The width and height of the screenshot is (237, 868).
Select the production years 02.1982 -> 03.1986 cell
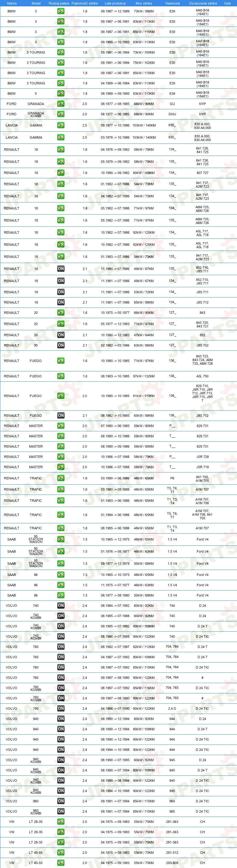tap(115, 345)
